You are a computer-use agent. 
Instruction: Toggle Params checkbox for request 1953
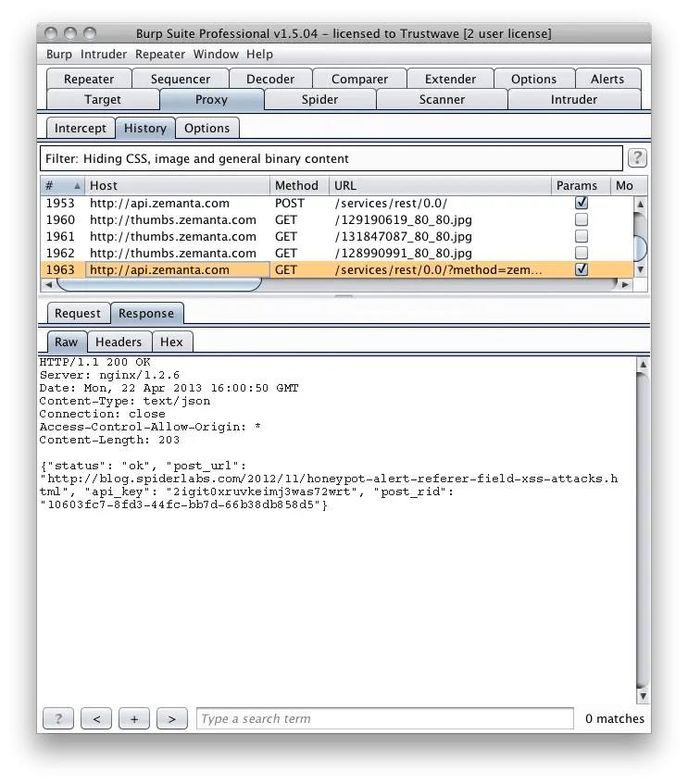click(582, 203)
